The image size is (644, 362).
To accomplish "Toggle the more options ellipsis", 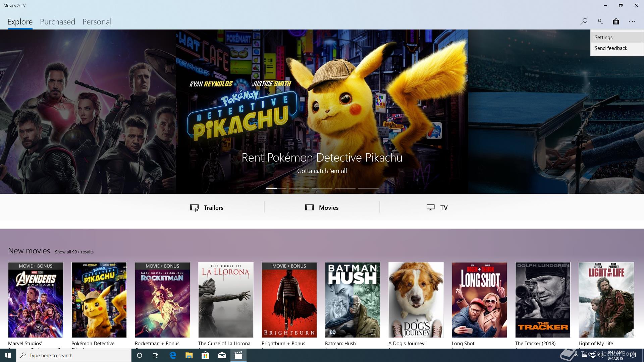I will [632, 21].
